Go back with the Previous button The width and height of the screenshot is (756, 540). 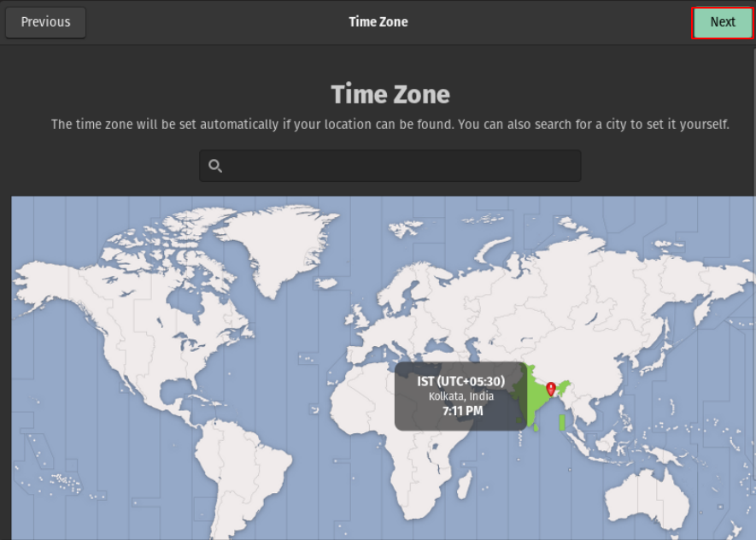point(46,22)
